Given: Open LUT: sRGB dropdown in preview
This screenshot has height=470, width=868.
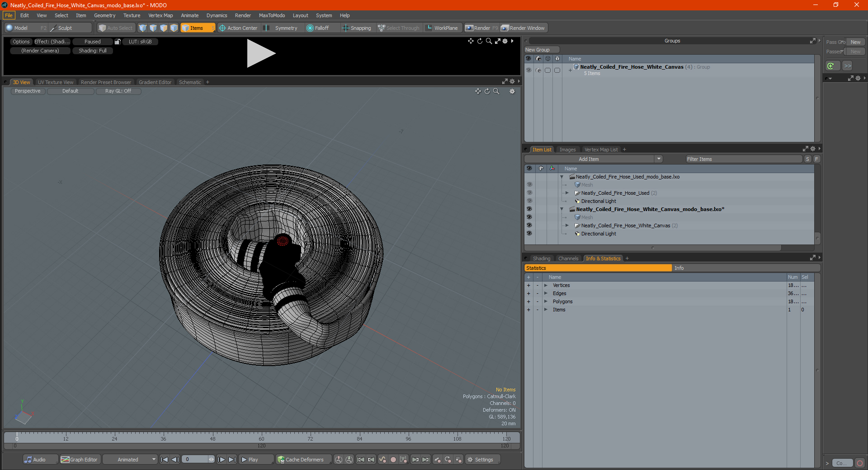Looking at the screenshot, I should [x=140, y=42].
